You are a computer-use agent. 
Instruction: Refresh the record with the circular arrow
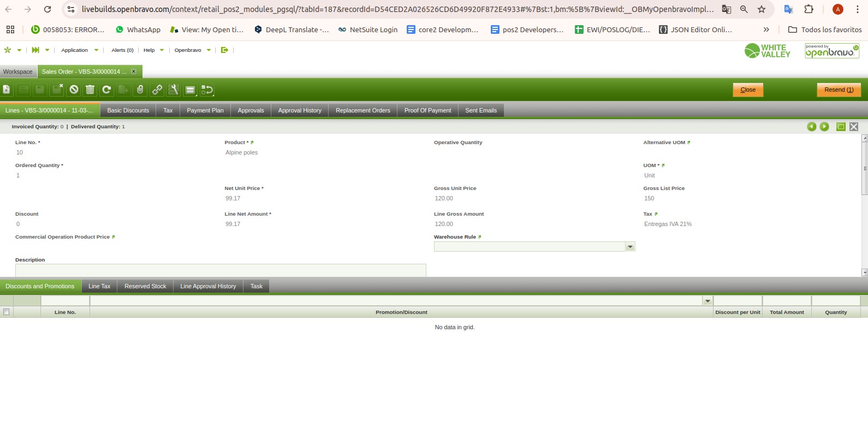click(107, 90)
